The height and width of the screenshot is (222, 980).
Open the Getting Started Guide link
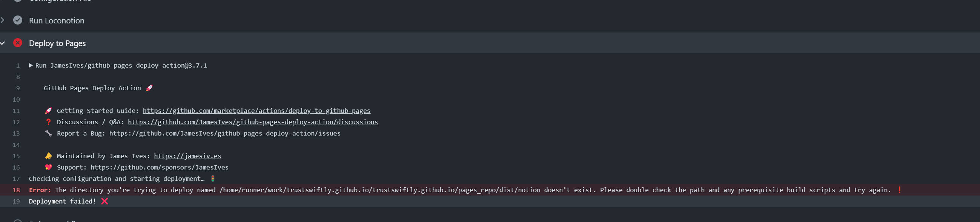(257, 110)
